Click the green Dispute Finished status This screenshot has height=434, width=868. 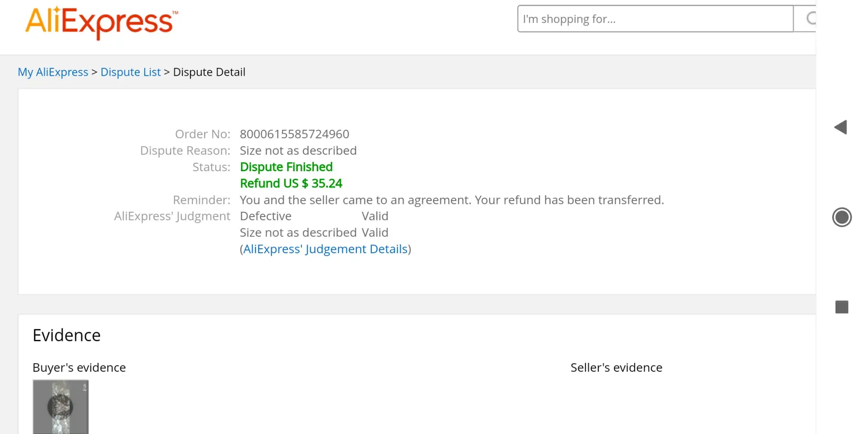286,167
